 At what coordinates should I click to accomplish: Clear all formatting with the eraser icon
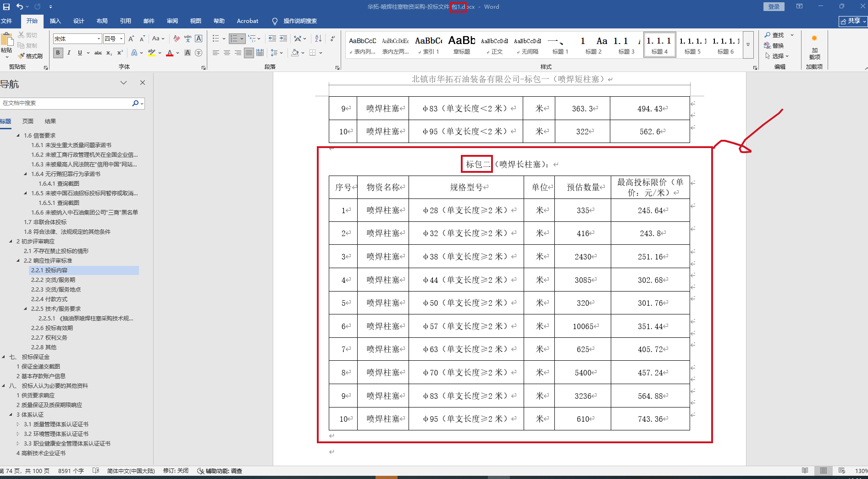(x=177, y=39)
